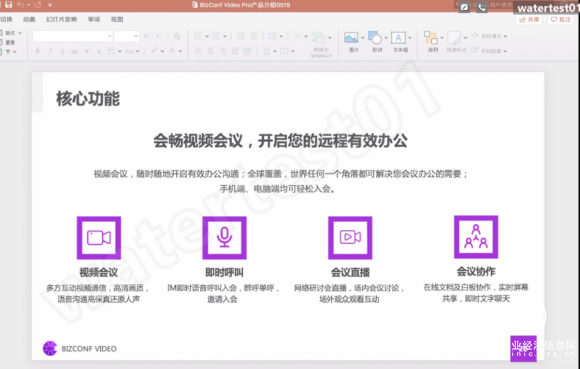The width and height of the screenshot is (580, 369).
Task: Click the increase font size icon
Action: [146, 36]
